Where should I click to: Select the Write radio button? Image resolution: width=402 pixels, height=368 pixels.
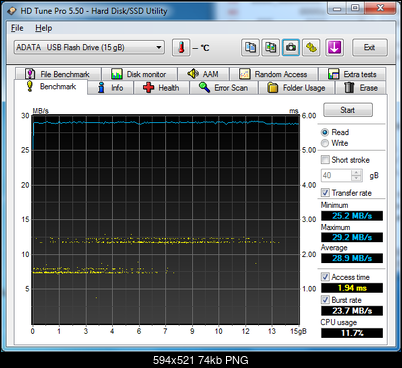pos(325,143)
